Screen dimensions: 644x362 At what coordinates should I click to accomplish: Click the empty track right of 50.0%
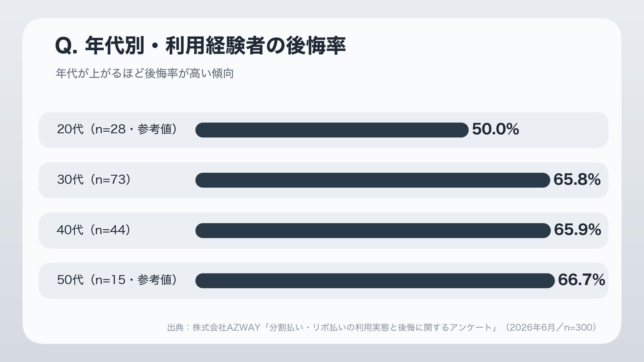click(563, 130)
